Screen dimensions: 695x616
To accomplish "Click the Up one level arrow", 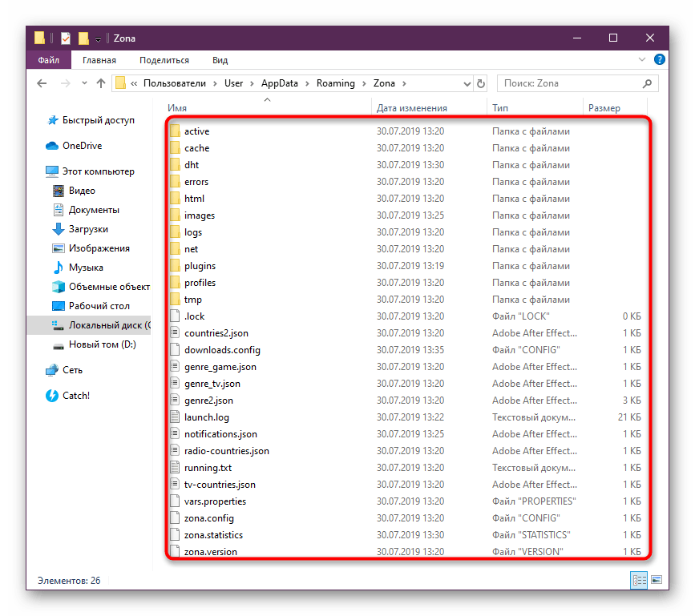I will point(101,83).
